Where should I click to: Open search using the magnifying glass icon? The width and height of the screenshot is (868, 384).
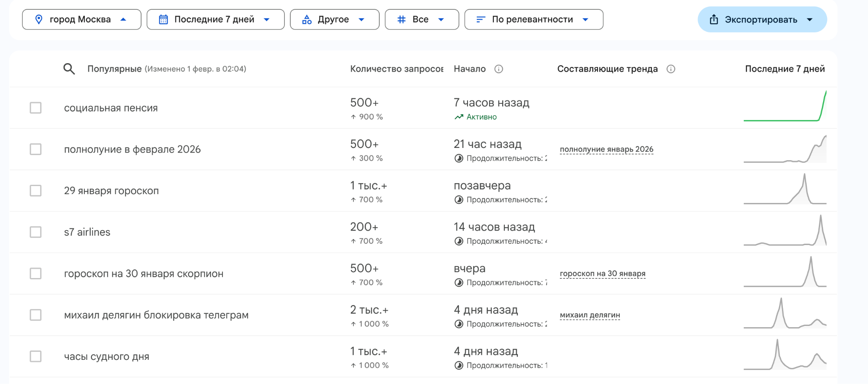click(x=70, y=69)
